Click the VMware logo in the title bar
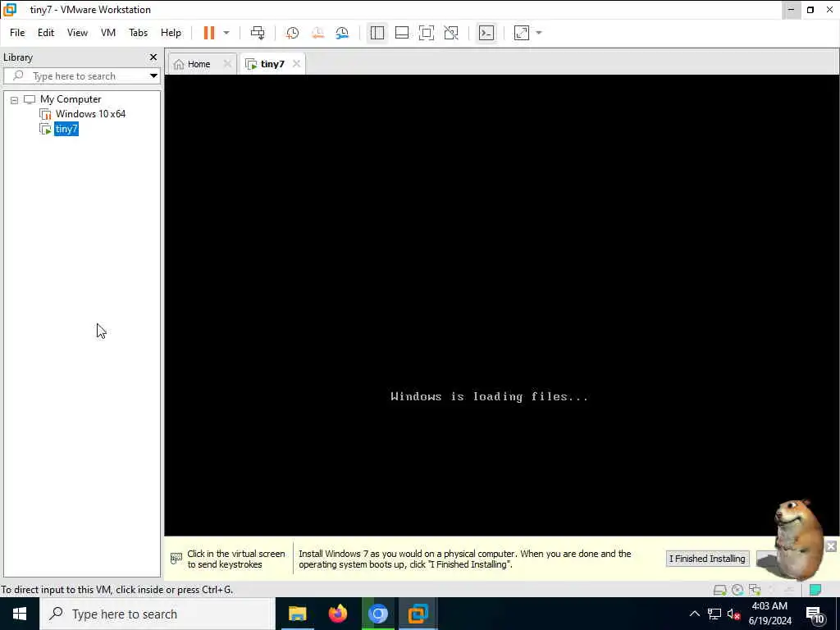Screen dimensions: 840x630 point(10,10)
